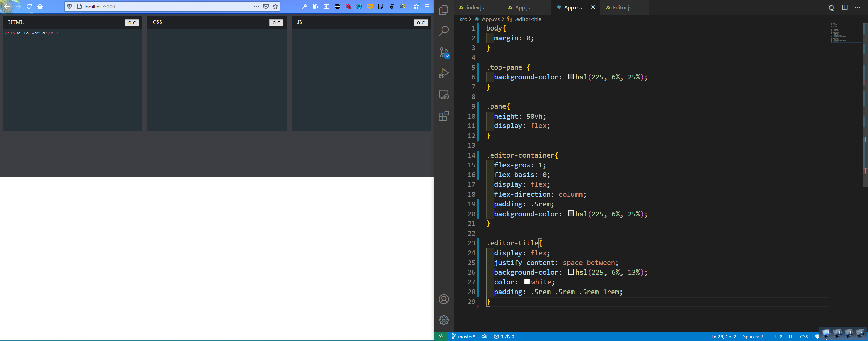This screenshot has width=868, height=341.
Task: Open the page actions ellipsis in the URL bar
Action: click(256, 6)
